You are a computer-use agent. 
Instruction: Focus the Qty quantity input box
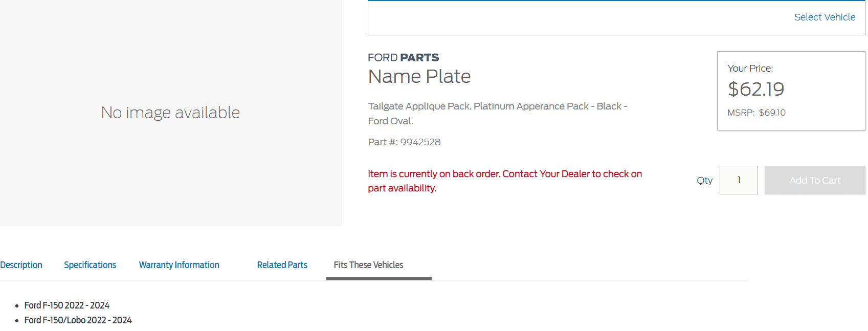(x=738, y=180)
